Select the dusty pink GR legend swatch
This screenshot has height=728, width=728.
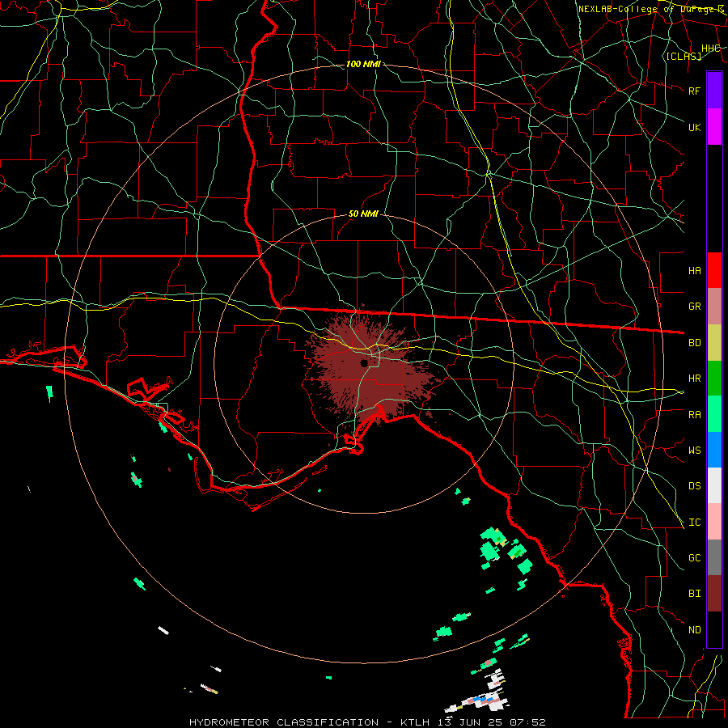(x=714, y=306)
